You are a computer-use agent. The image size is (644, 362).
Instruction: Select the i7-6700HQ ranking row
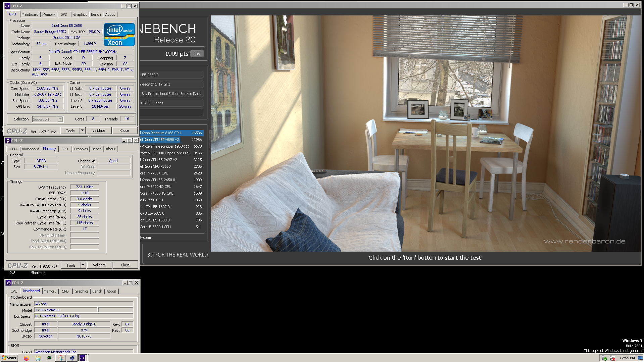pos(171,187)
